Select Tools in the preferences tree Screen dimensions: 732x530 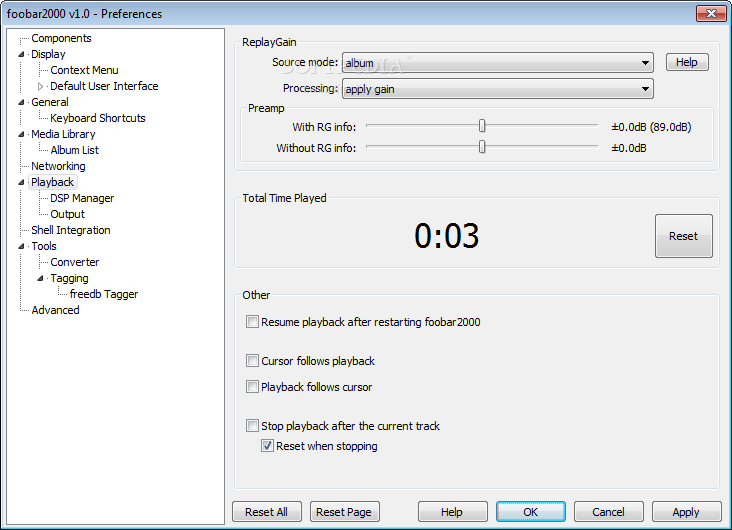coord(43,246)
